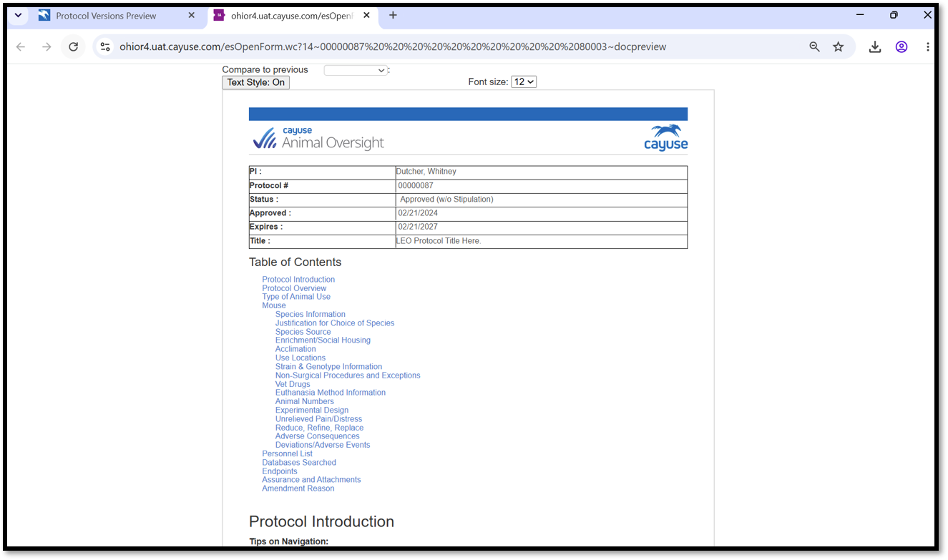
Task: Open the Chrome three-dot menu
Action: point(927,46)
